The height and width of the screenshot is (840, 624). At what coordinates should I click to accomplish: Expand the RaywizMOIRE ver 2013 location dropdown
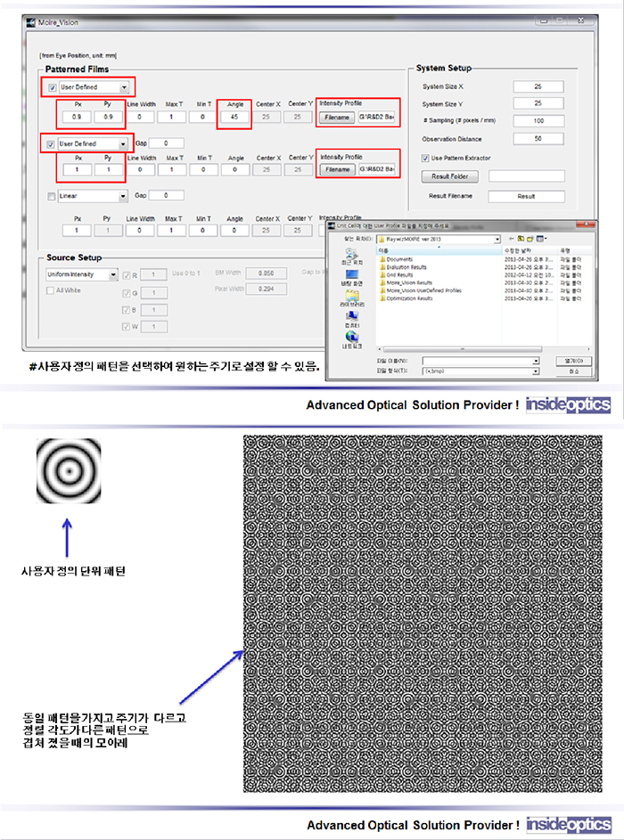coord(497,240)
